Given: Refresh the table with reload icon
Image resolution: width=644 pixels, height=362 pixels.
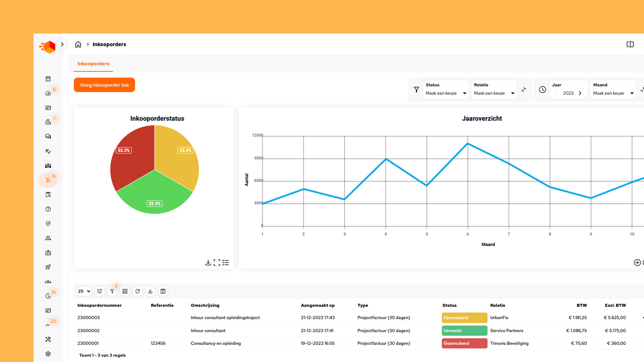Looking at the screenshot, I should click(138, 291).
